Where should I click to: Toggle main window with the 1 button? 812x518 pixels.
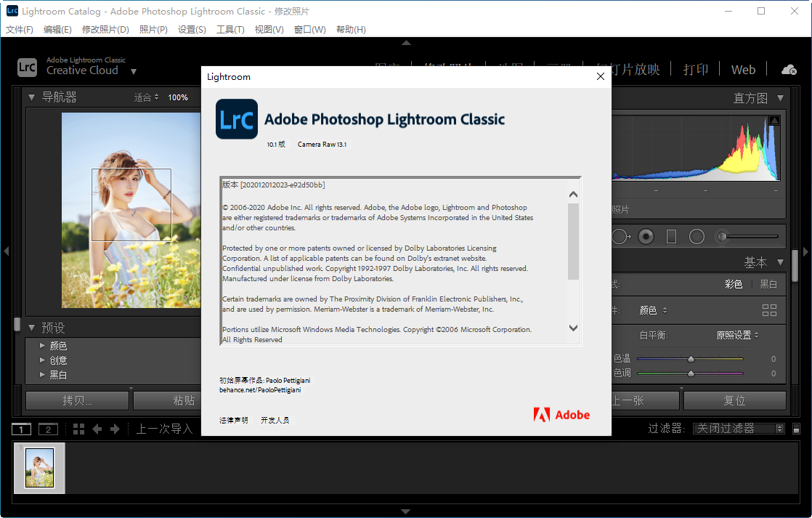pyautogui.click(x=21, y=429)
